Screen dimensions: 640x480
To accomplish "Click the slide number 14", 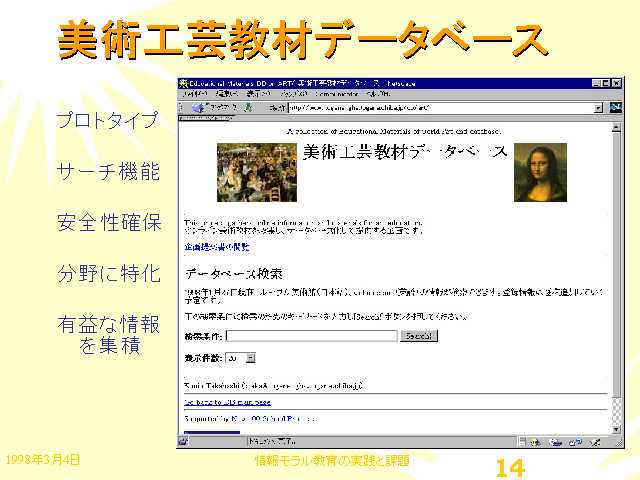I will coord(510,468).
